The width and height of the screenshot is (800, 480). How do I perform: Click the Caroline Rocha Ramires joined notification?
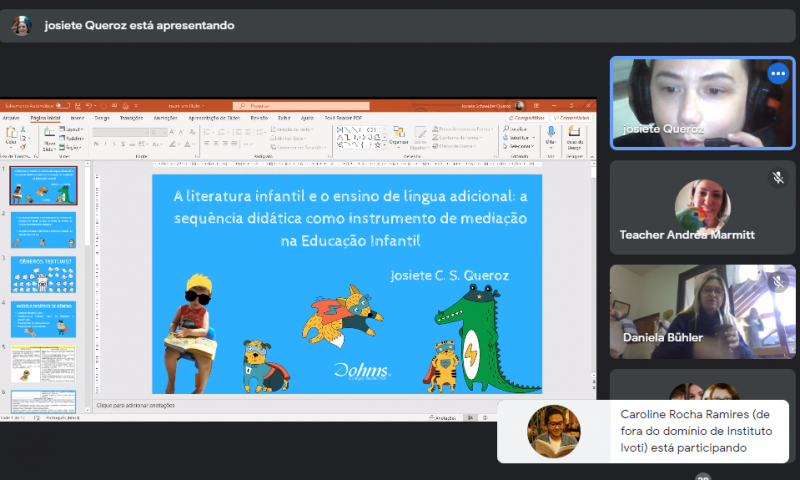coord(643,432)
